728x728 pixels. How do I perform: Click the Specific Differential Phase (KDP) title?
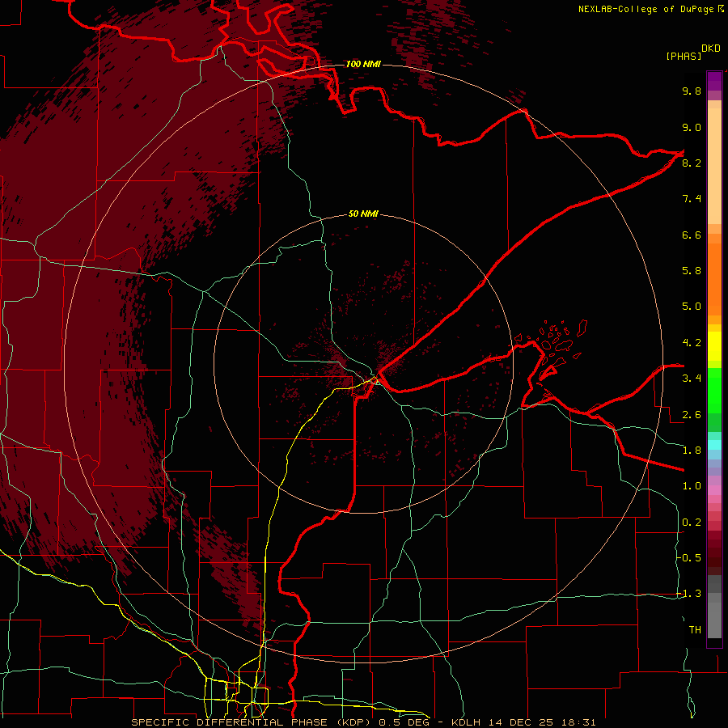[252, 722]
